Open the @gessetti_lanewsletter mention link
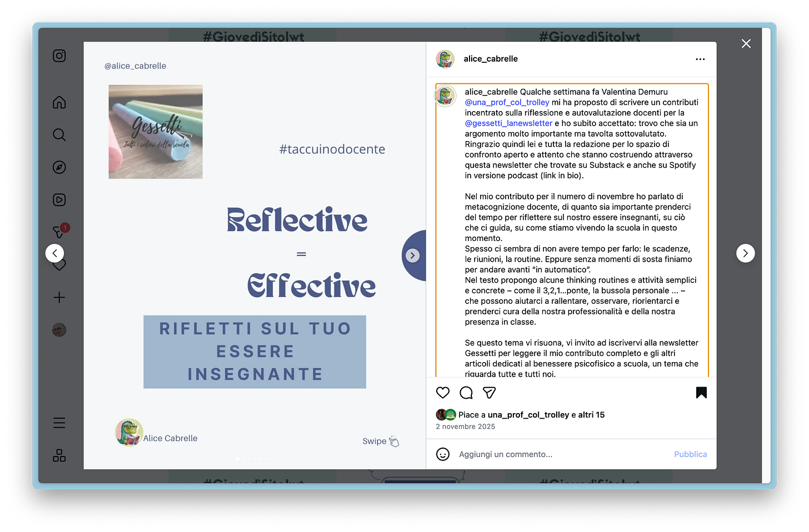Image resolution: width=809 pixels, height=532 pixels. click(x=508, y=123)
